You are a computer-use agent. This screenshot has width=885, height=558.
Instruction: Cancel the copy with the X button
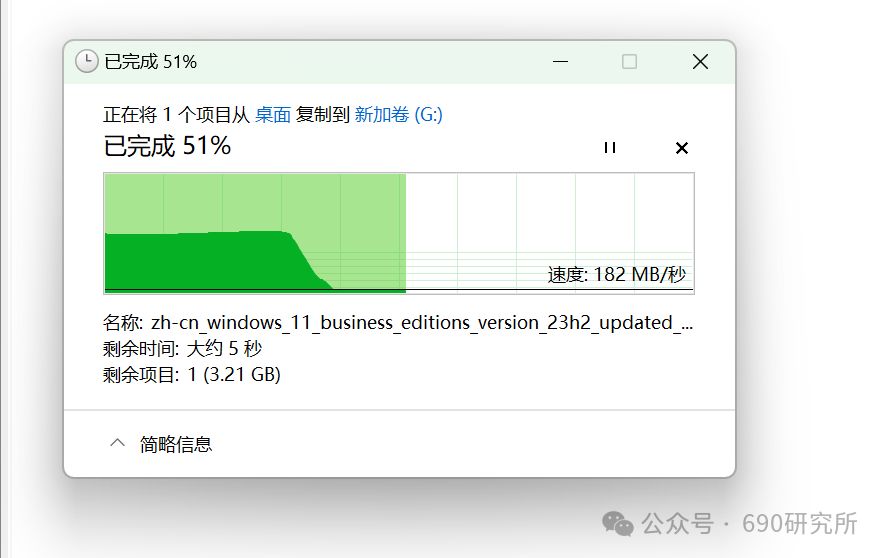click(682, 148)
